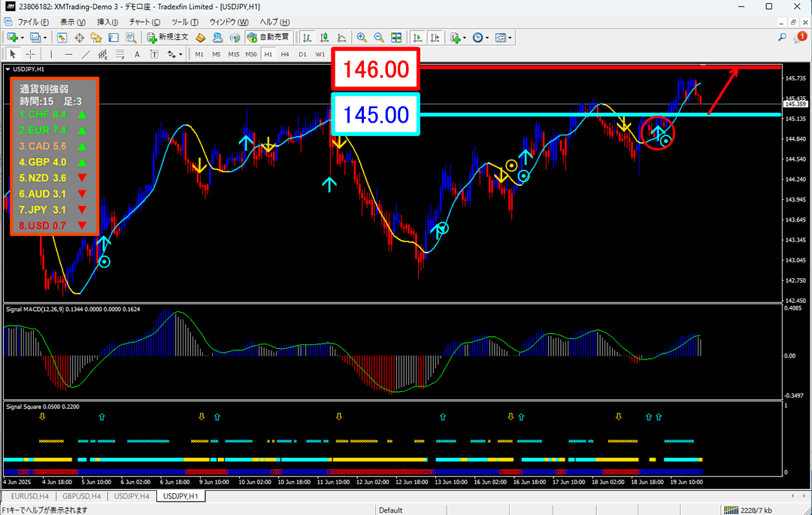The image size is (812, 515).
Task: Open the search magnifier at top right
Action: [x=782, y=38]
